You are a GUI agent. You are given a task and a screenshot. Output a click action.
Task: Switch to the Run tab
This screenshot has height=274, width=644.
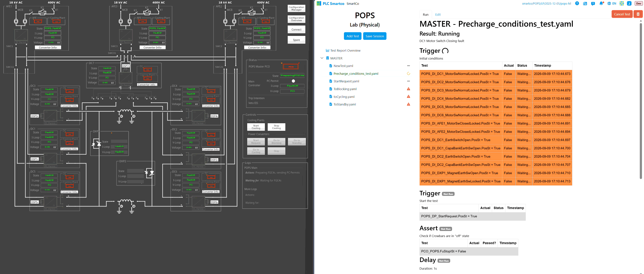click(426, 15)
